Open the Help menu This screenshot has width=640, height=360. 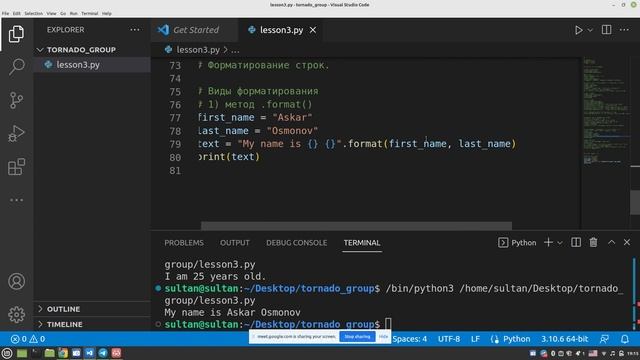coord(107,13)
